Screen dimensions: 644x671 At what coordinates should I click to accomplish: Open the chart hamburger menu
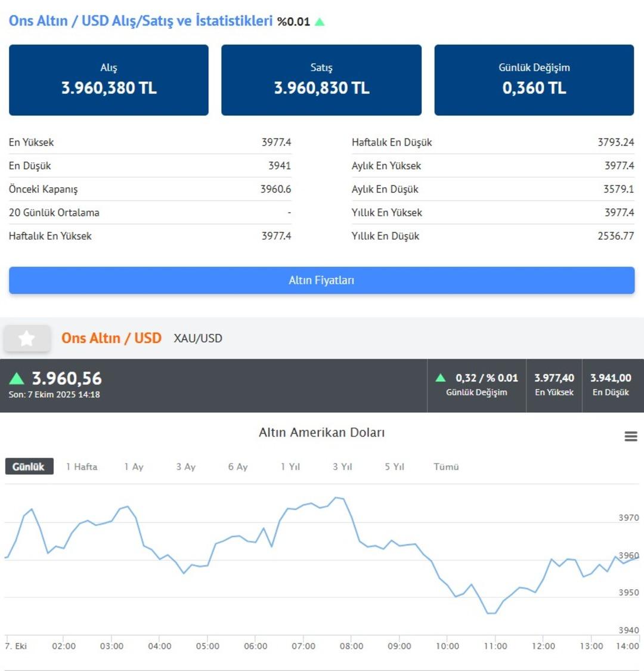coord(630,437)
